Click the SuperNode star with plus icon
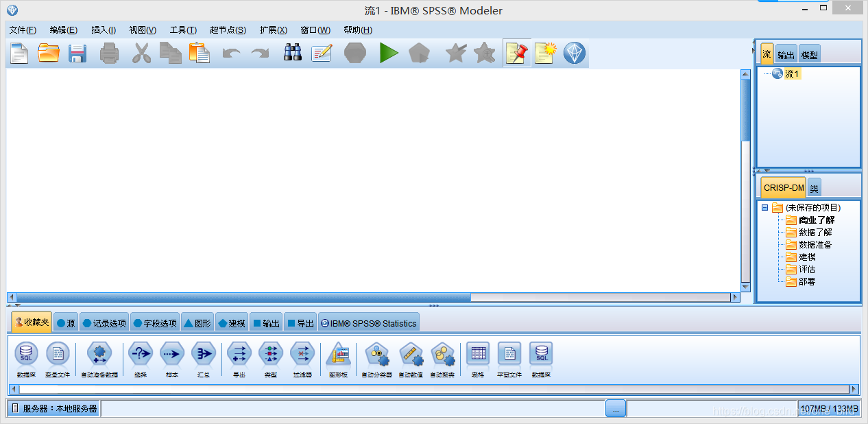Image resolution: width=868 pixels, height=424 pixels. [x=485, y=53]
